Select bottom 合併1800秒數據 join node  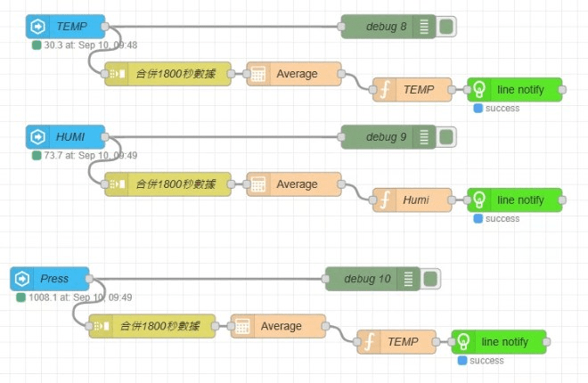152,326
